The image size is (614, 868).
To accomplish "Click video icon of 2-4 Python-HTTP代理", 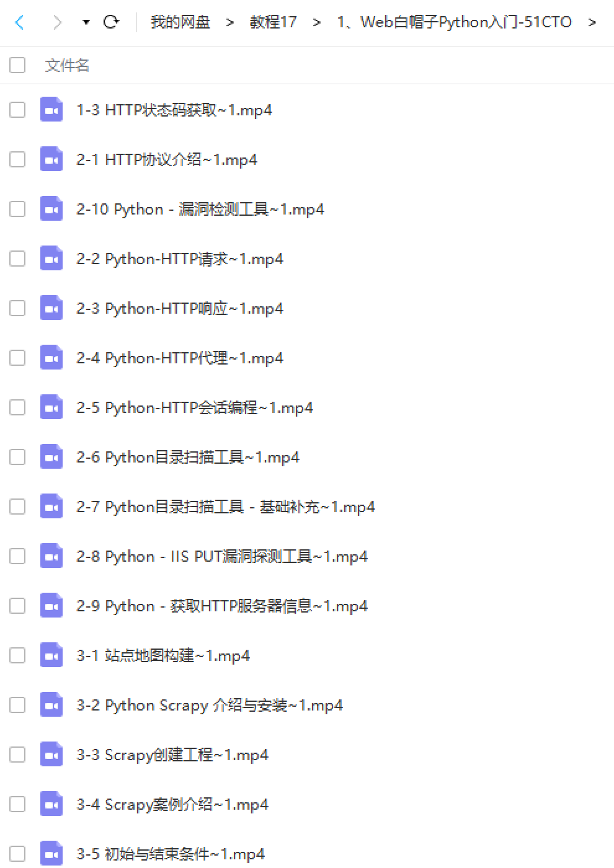I will coord(51,358).
